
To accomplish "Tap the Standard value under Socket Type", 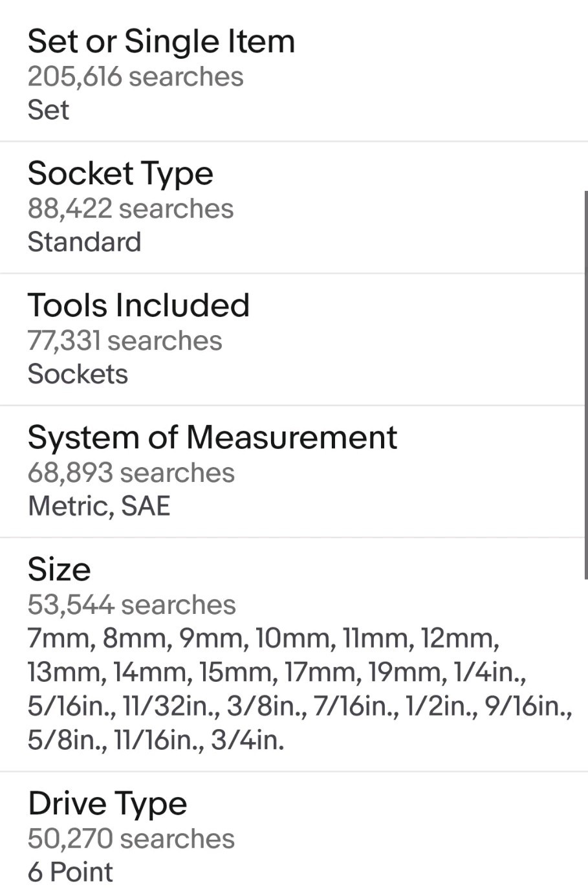I will tap(85, 241).
